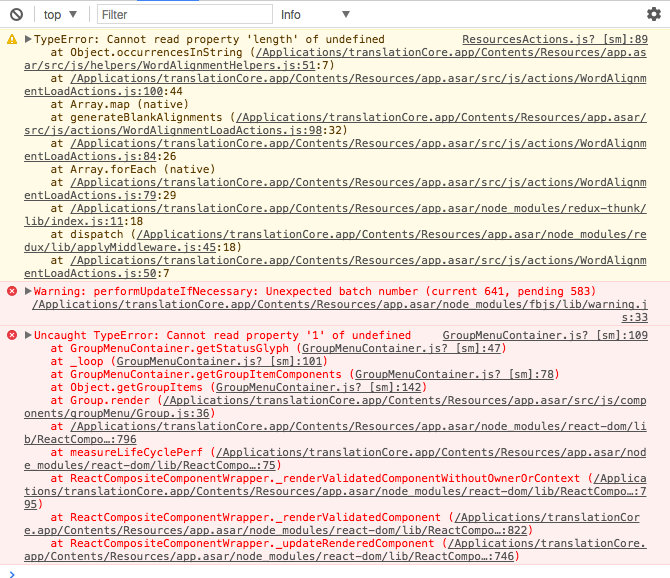Open ReactCompo…:746 source link
Viewport: 670px width, 578px height.
(335, 550)
